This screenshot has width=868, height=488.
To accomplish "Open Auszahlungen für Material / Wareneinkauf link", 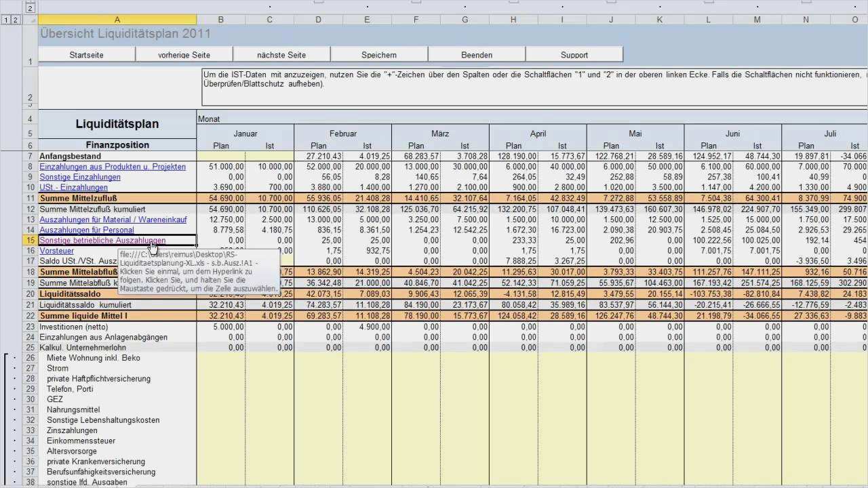I will (113, 220).
